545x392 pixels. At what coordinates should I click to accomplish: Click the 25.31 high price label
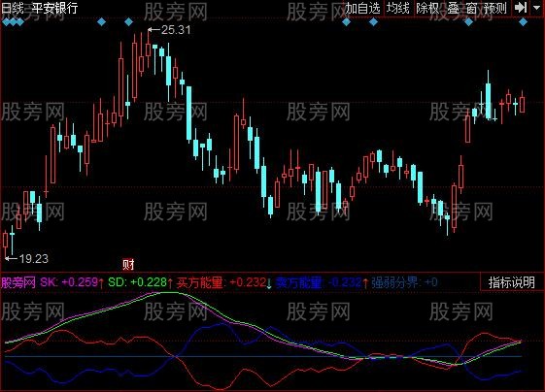point(176,30)
